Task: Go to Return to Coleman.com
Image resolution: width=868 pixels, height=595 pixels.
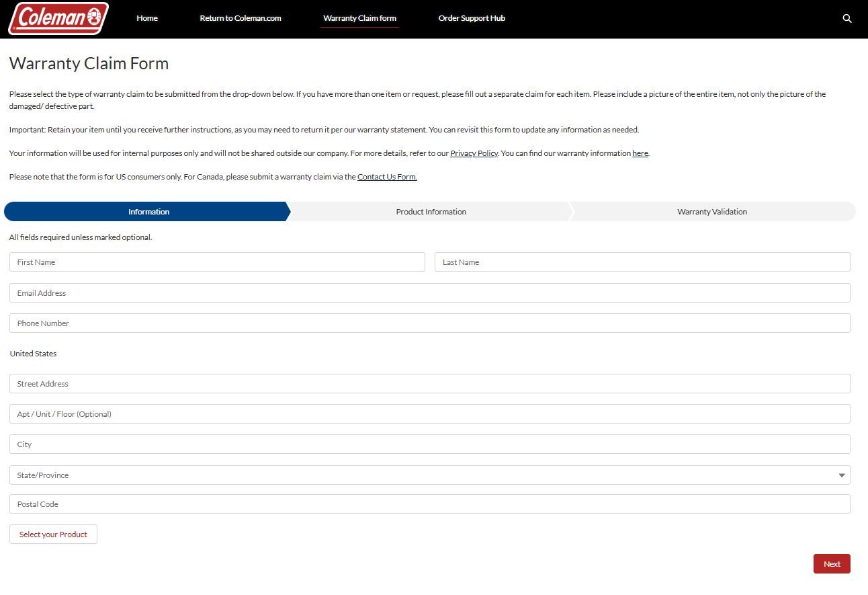Action: click(x=240, y=18)
